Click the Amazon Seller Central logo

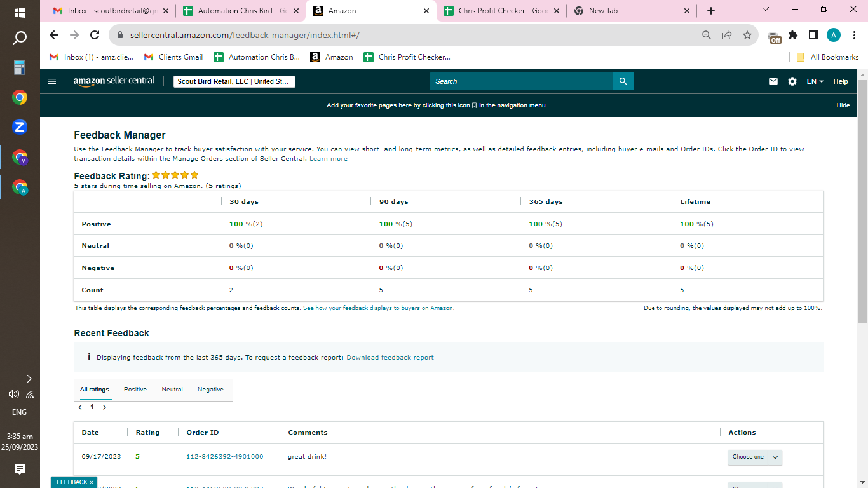pyautogui.click(x=114, y=81)
